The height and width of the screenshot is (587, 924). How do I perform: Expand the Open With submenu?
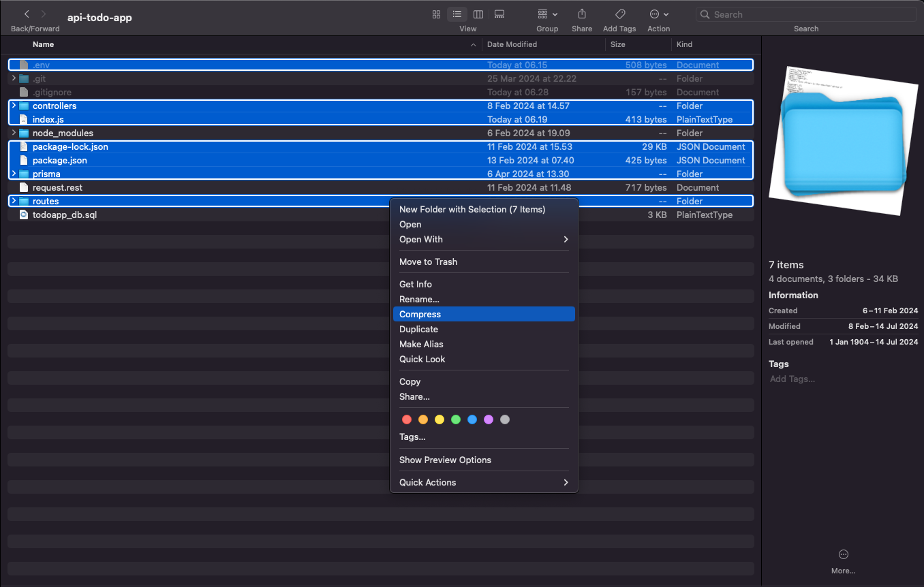(x=484, y=240)
